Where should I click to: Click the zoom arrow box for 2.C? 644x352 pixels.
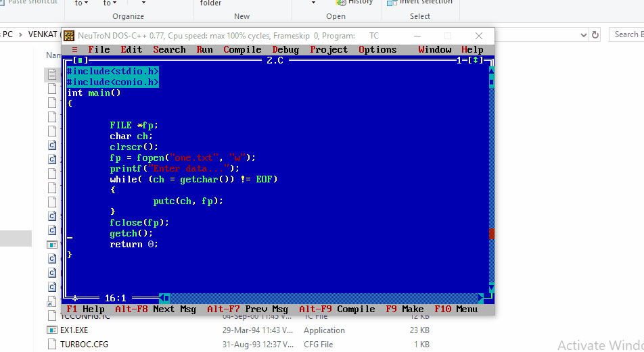[476, 60]
